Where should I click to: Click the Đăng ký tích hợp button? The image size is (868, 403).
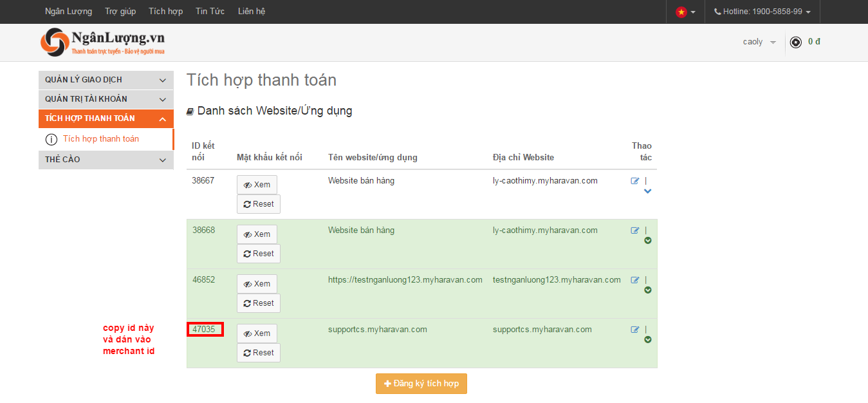pos(421,384)
